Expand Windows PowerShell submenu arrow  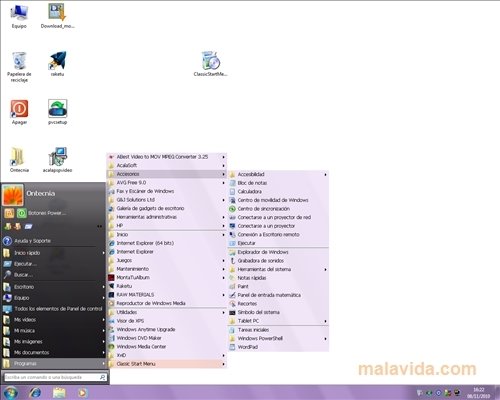[x=325, y=338]
